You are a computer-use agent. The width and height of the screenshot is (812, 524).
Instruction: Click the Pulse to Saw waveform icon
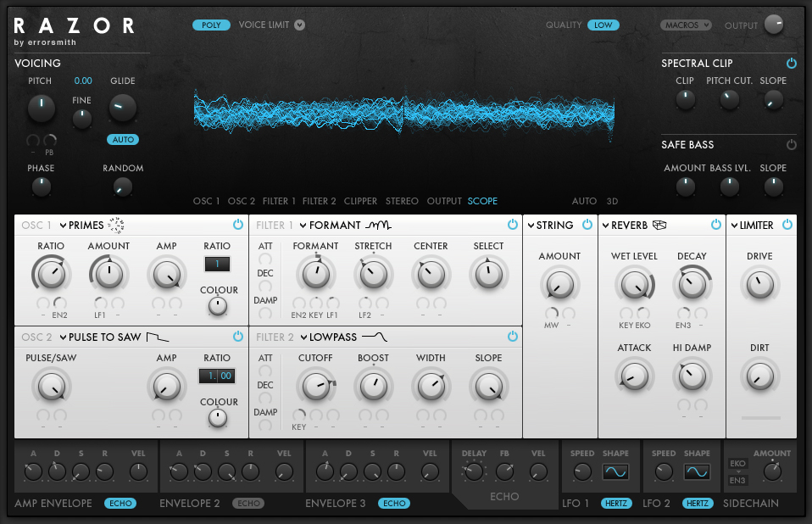point(158,337)
